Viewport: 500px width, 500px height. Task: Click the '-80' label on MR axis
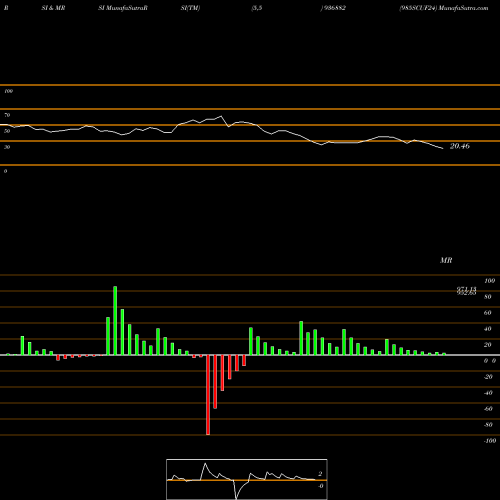(488, 425)
